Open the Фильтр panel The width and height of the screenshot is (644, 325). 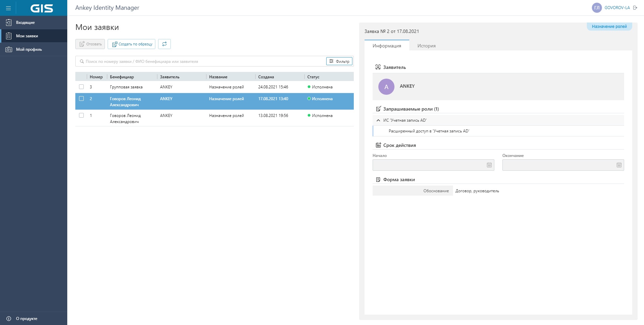339,61
